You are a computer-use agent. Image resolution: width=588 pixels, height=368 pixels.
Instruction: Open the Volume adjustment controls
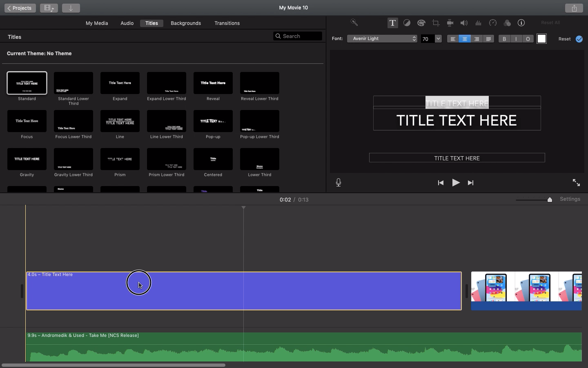pyautogui.click(x=464, y=23)
